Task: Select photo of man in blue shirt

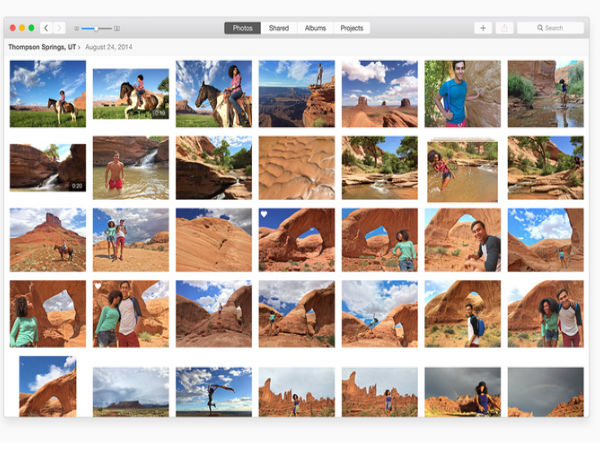Action: click(462, 94)
